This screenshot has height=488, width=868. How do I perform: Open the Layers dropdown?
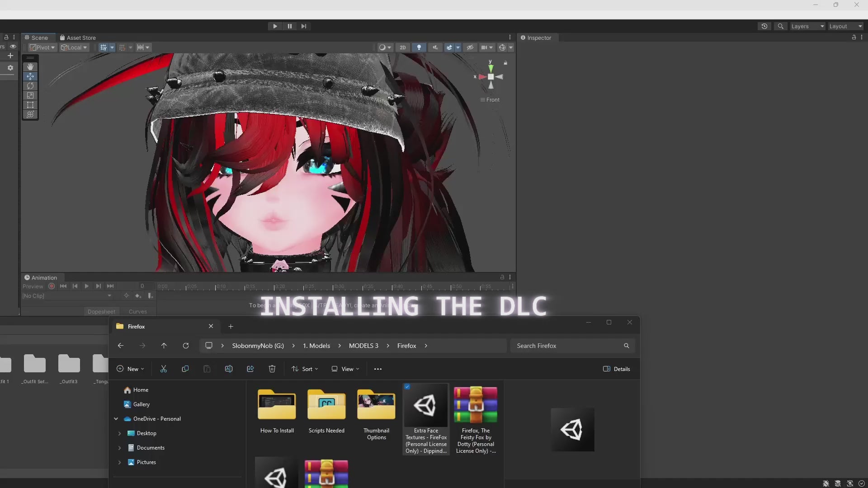point(807,26)
